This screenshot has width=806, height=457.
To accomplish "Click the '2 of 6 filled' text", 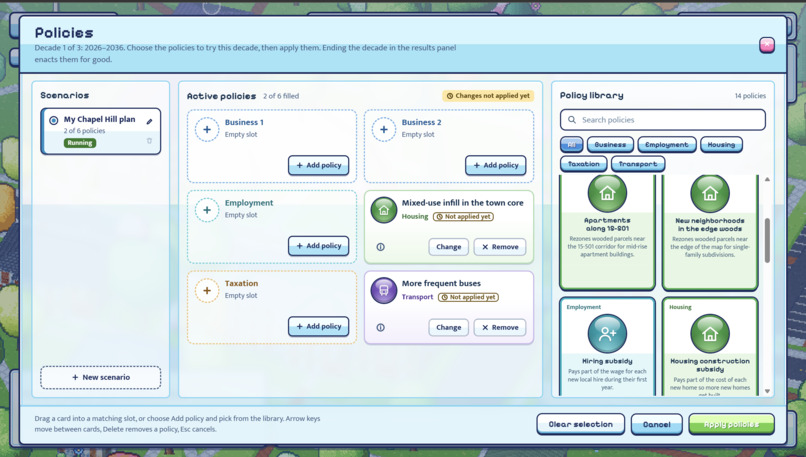I will click(281, 96).
